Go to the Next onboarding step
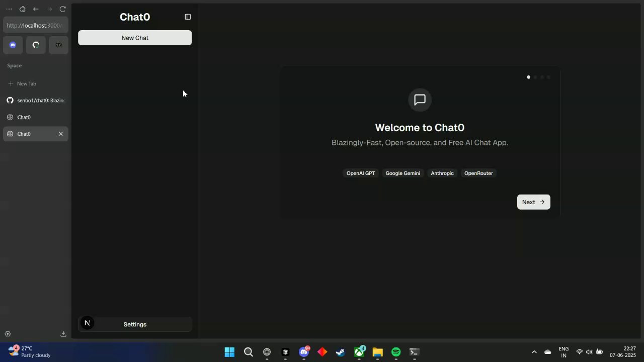This screenshot has width=644, height=362. click(533, 202)
